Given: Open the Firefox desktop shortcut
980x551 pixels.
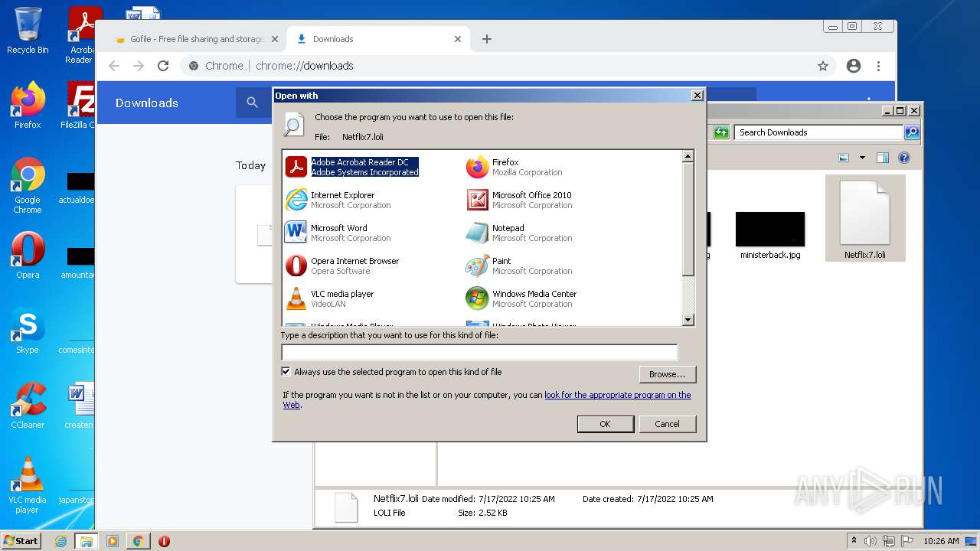Looking at the screenshot, I should pyautogui.click(x=28, y=106).
